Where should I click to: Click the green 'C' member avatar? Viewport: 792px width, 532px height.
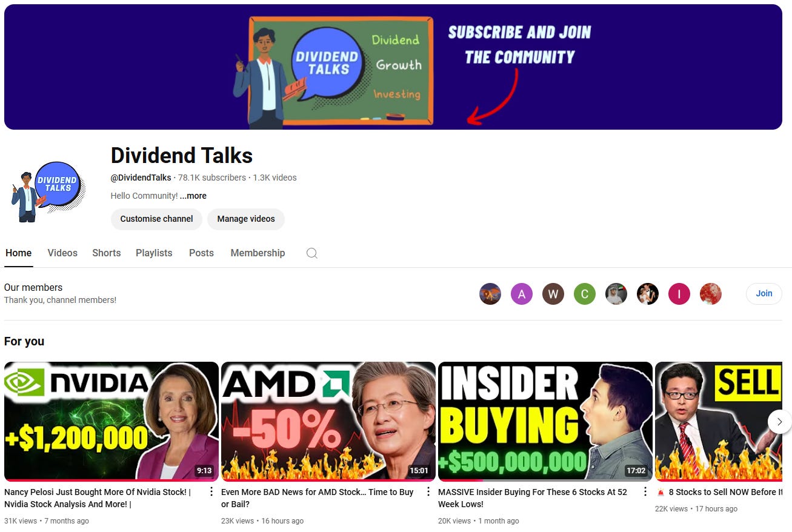click(x=585, y=294)
